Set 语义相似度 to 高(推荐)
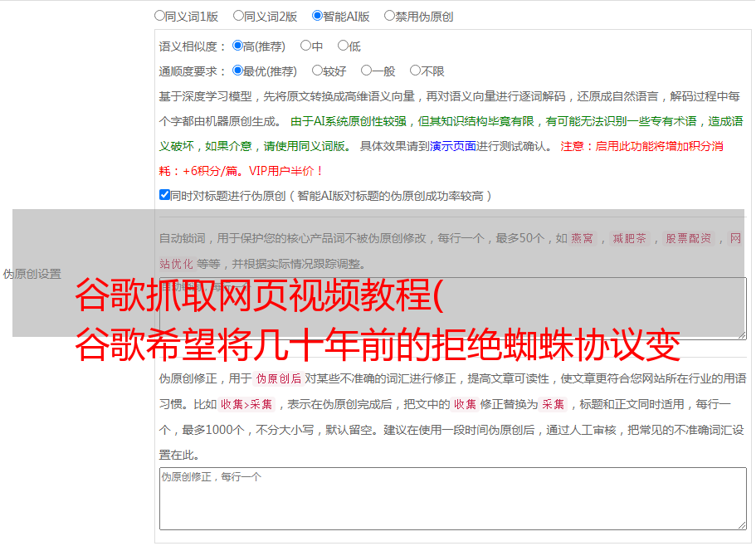This screenshot has width=756, height=546. tap(237, 46)
